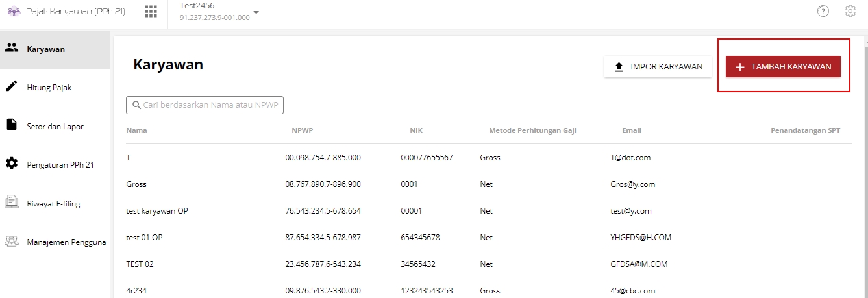Viewport: 868px width, 298px height.
Task: Click the Hitung Pajak pencil icon
Action: (x=11, y=86)
